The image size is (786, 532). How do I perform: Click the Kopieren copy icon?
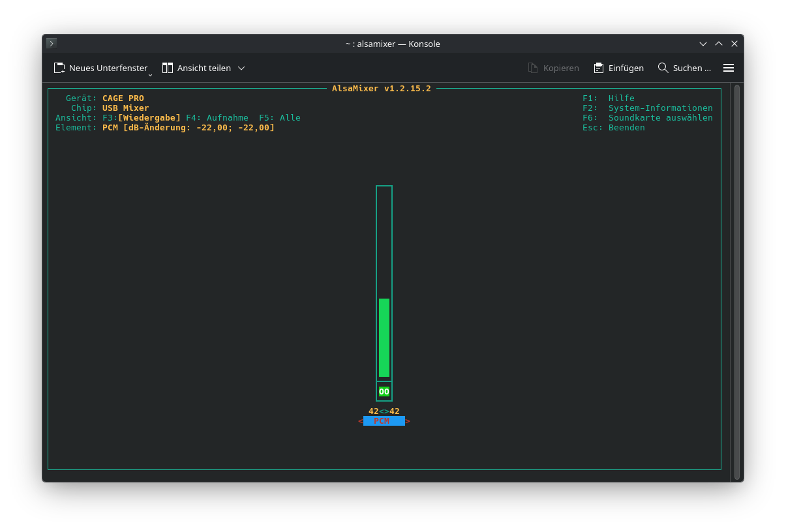tap(534, 67)
